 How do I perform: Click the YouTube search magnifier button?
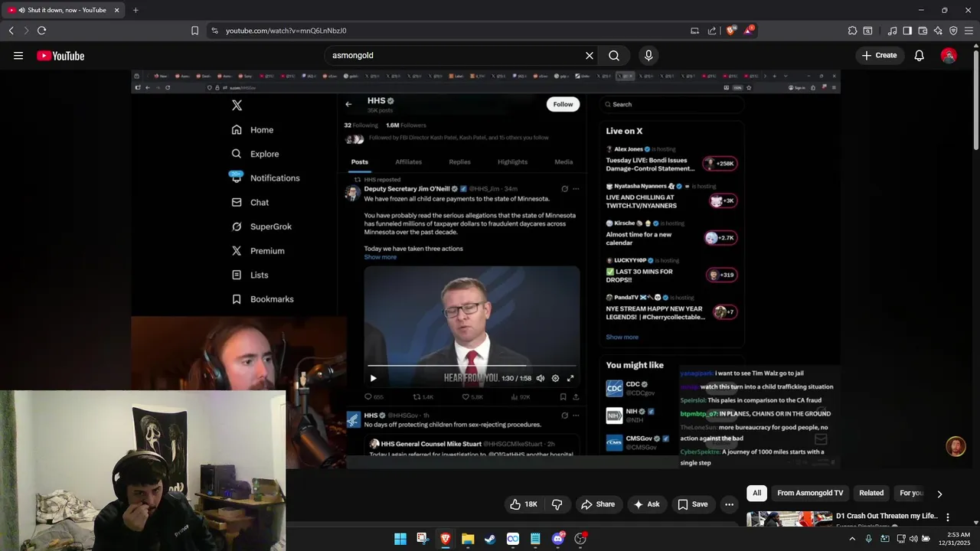pyautogui.click(x=614, y=55)
